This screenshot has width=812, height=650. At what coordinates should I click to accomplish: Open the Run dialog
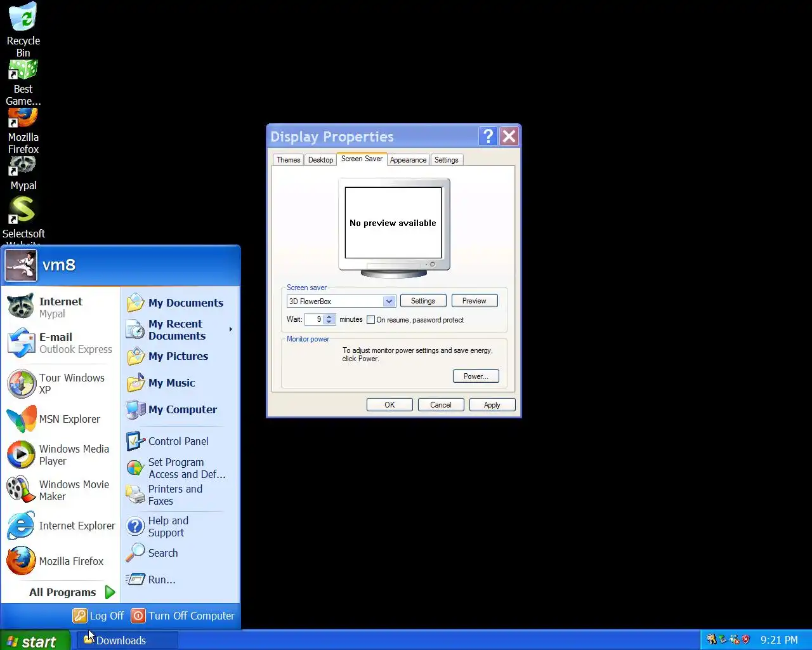180,580
